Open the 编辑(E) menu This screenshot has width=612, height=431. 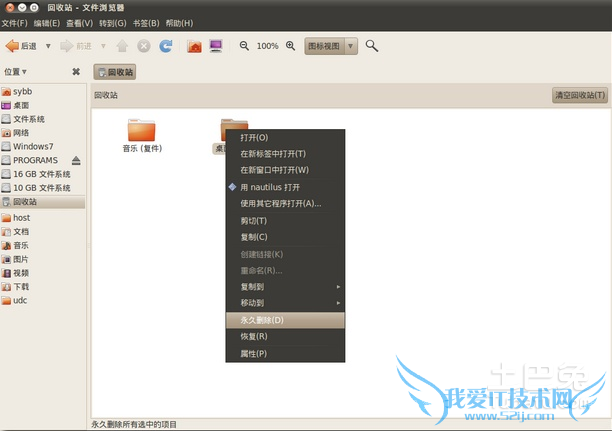47,23
